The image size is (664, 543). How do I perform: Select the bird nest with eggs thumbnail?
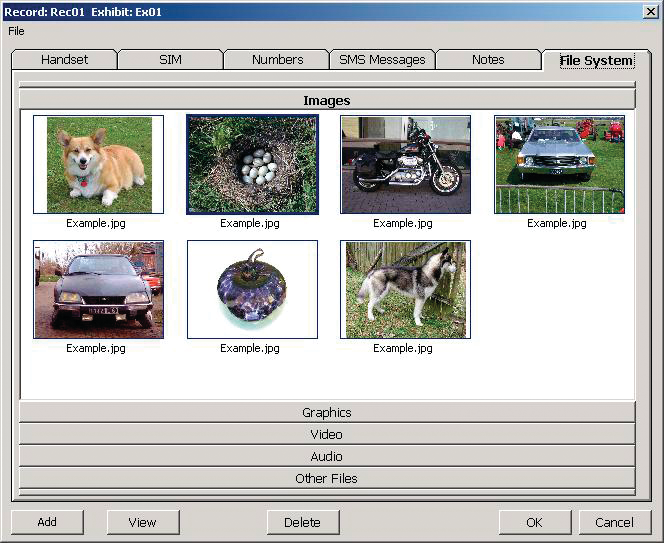[x=252, y=164]
